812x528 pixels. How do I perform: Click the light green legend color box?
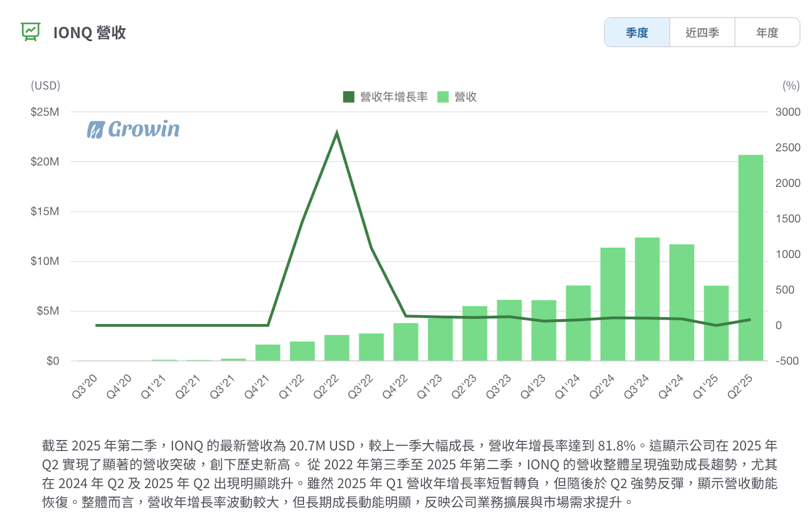tap(443, 97)
